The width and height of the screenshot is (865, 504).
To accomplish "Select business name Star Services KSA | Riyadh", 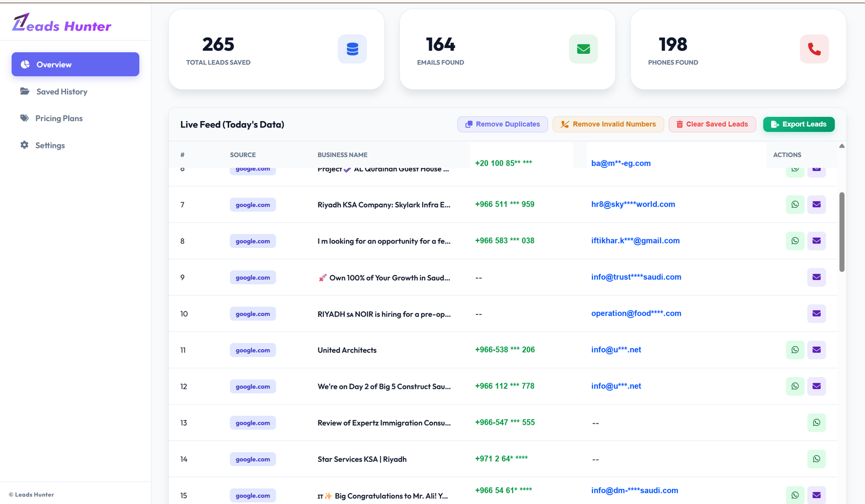I will point(362,459).
